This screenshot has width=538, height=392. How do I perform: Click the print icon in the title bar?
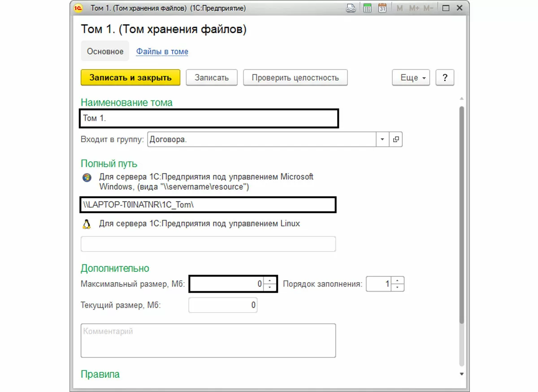(x=351, y=8)
